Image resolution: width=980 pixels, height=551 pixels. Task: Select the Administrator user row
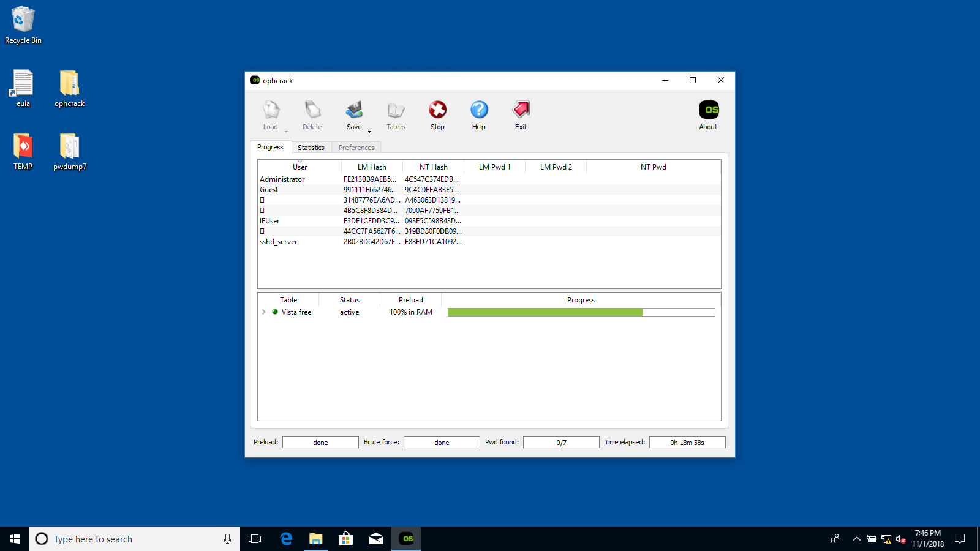pos(489,179)
